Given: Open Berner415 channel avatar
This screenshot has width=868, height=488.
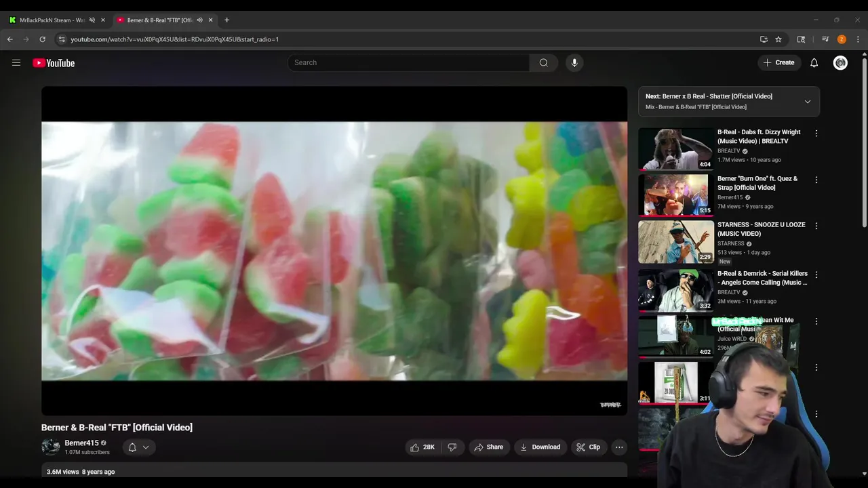Looking at the screenshot, I should [x=50, y=447].
